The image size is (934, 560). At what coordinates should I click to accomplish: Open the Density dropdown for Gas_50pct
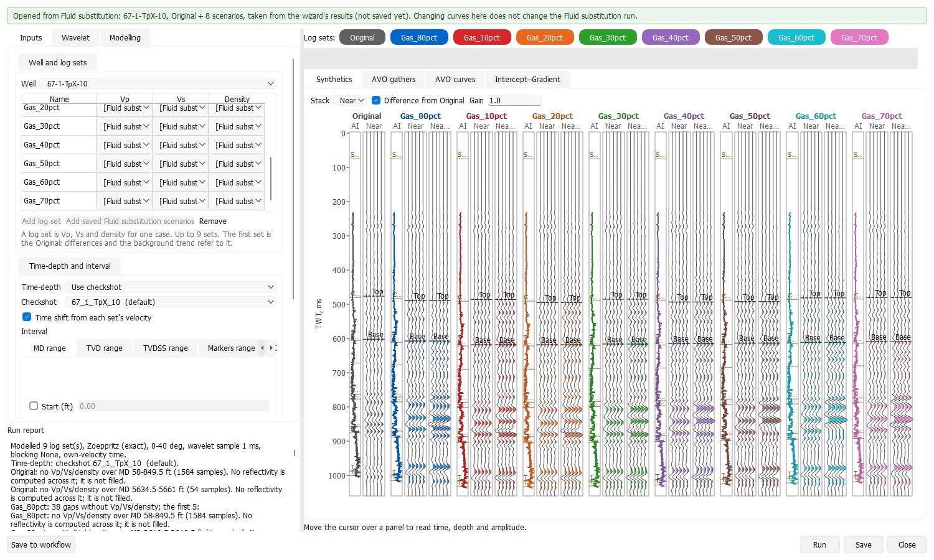pos(237,164)
